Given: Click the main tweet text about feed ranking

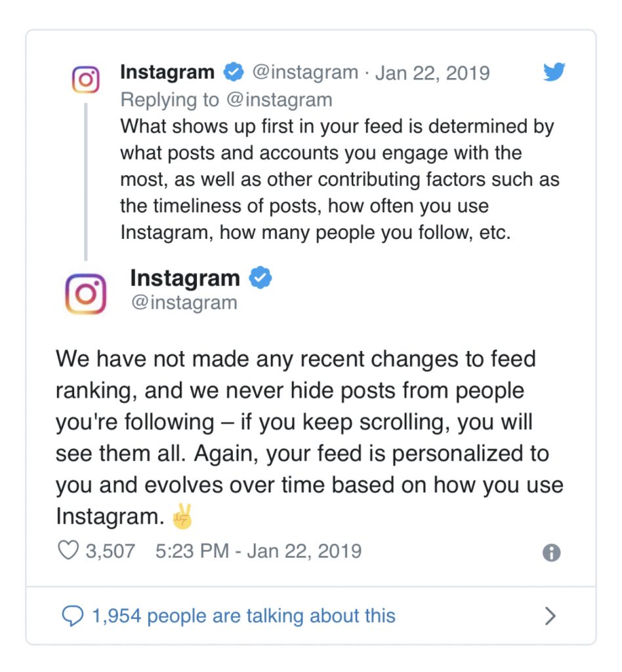Looking at the screenshot, I should (x=309, y=438).
